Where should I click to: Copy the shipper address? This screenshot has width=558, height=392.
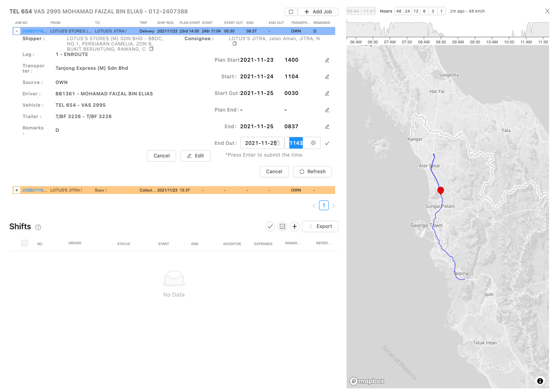[x=151, y=49]
